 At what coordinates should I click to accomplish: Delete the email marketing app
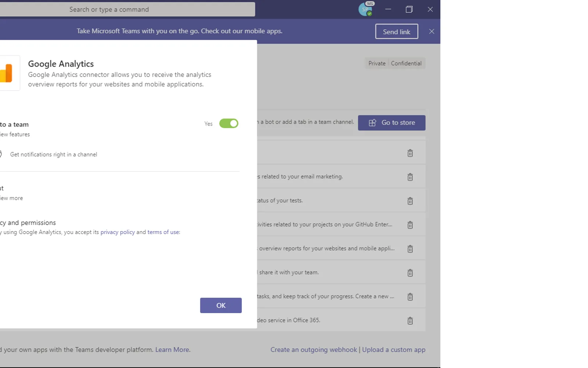tap(410, 177)
